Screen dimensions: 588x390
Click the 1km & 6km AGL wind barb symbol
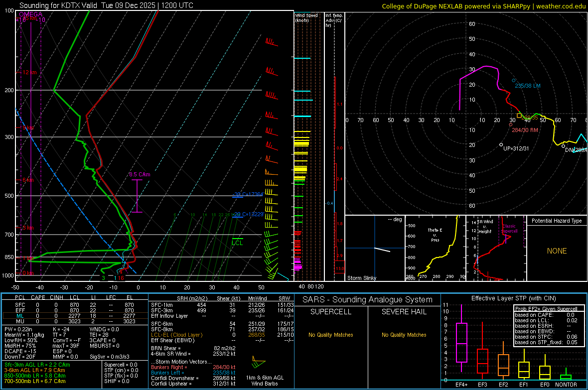[259, 363]
